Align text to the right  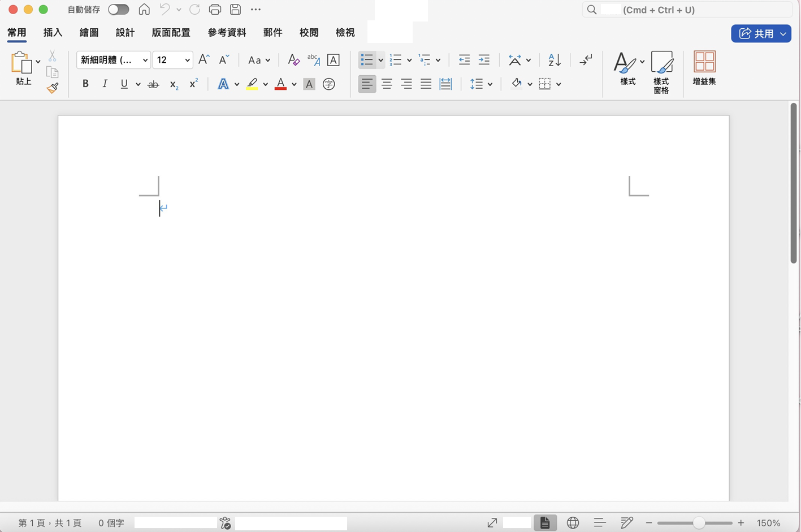point(406,84)
